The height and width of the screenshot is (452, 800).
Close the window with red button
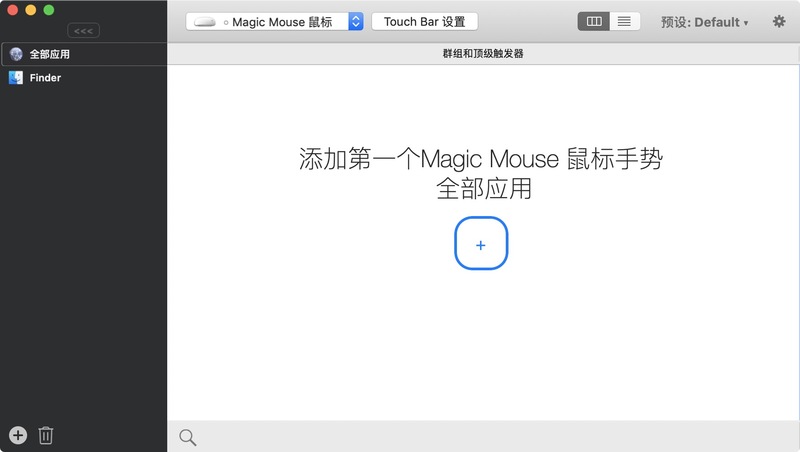pos(12,10)
